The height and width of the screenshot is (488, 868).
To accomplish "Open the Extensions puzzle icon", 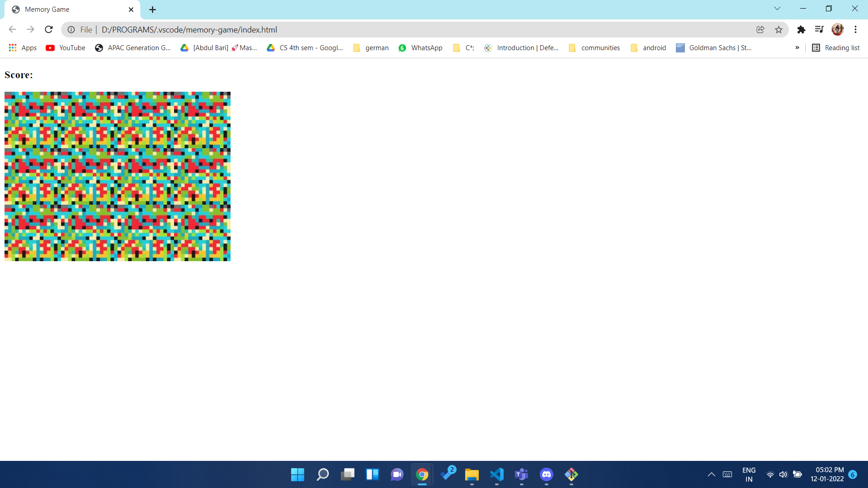I will click(x=801, y=30).
